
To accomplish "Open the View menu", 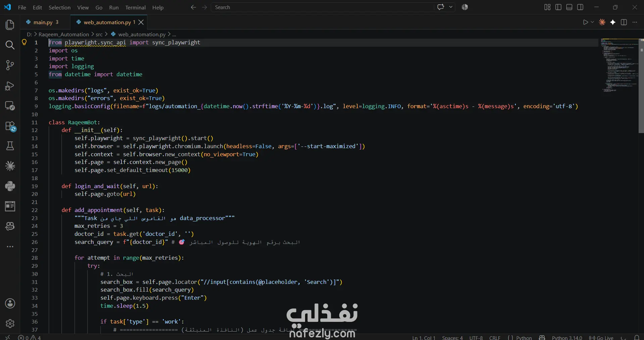I will 83,7.
